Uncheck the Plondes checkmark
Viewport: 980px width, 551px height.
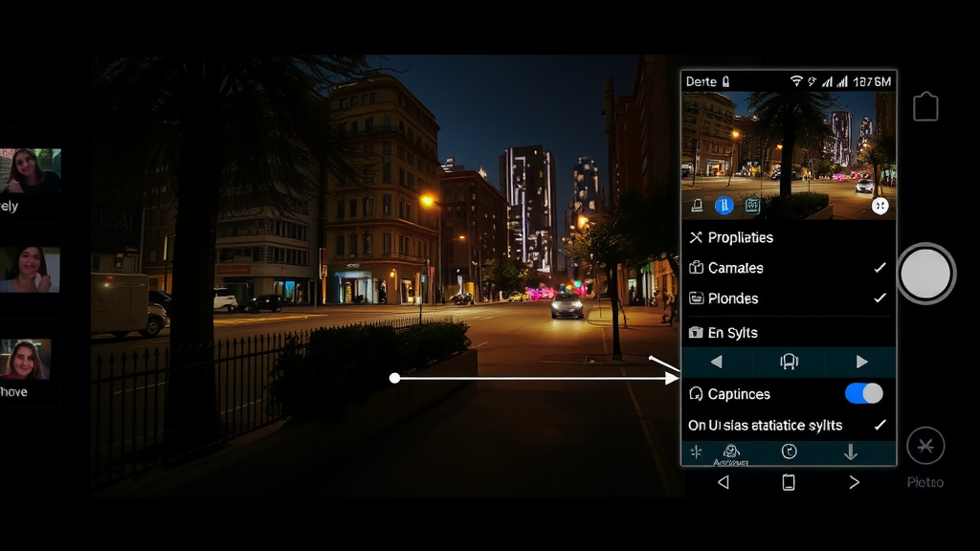pyautogui.click(x=880, y=298)
